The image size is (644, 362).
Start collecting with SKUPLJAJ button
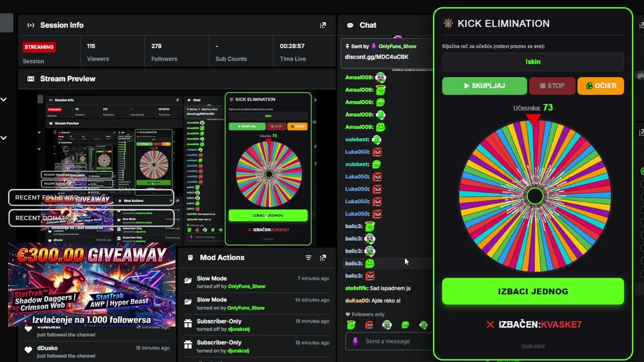coord(485,86)
